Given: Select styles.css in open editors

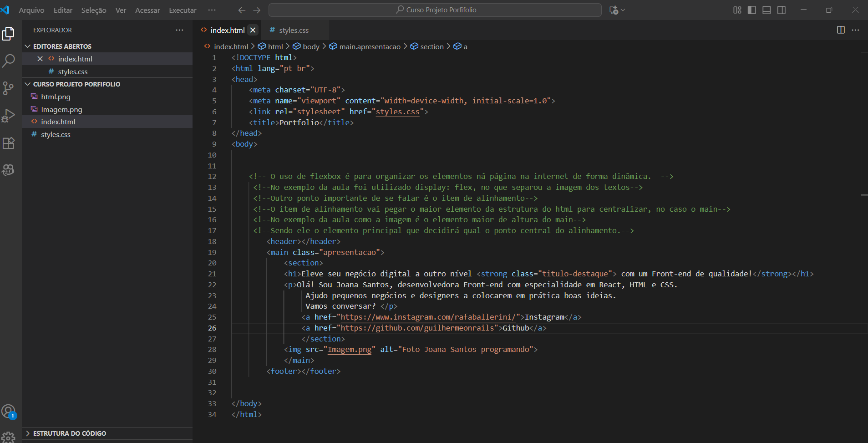Looking at the screenshot, I should (x=107, y=71).
